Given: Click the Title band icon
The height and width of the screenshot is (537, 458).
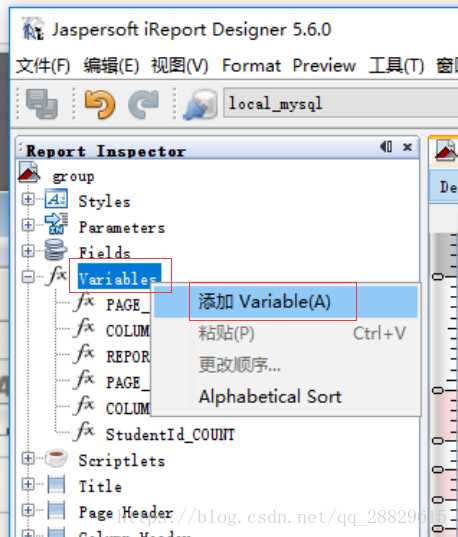Looking at the screenshot, I should (x=56, y=484).
